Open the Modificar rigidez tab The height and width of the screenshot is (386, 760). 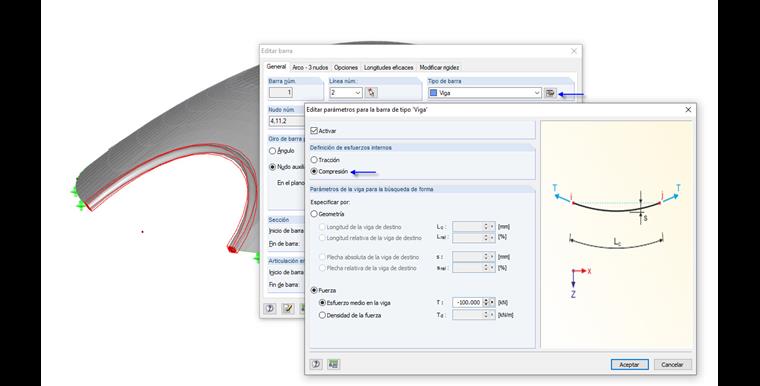point(439,67)
